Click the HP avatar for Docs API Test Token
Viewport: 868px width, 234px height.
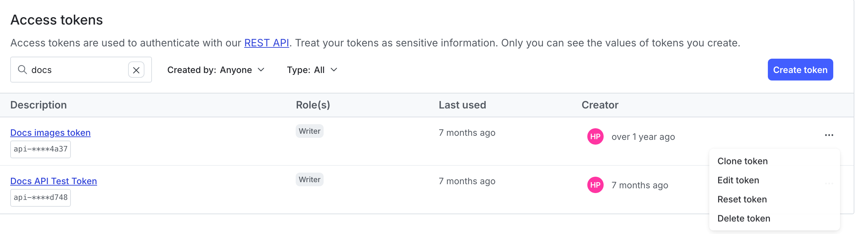[x=595, y=185]
